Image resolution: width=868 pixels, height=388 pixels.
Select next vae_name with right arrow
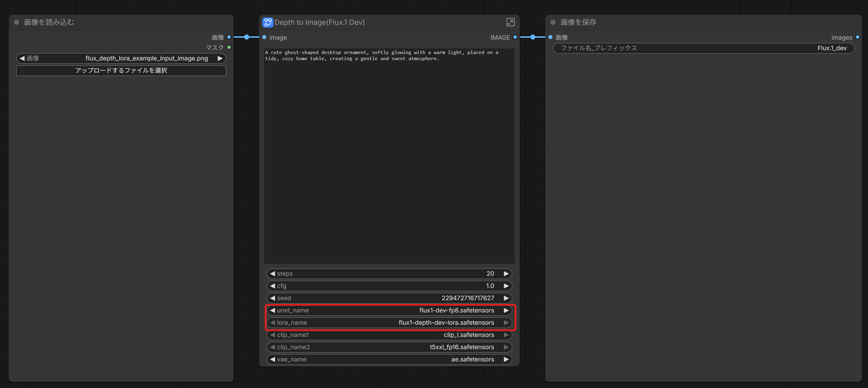(x=506, y=359)
